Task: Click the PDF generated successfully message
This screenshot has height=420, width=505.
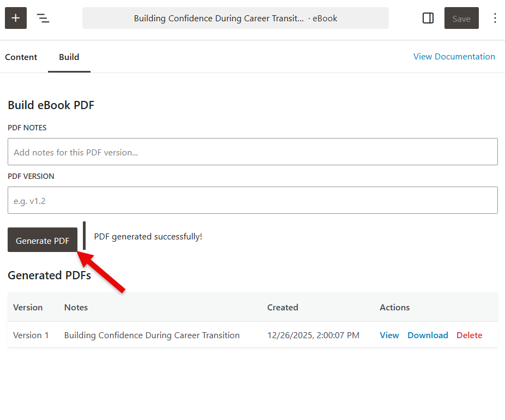Action: [148, 236]
